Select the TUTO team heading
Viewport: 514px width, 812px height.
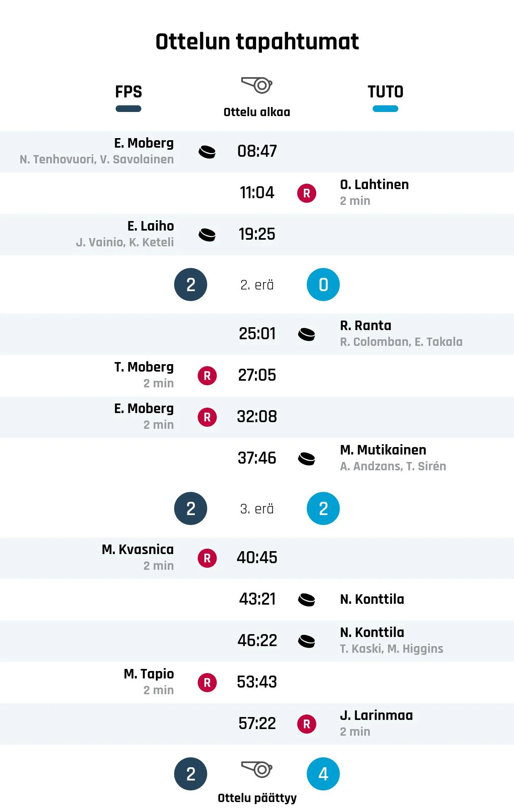tap(385, 92)
